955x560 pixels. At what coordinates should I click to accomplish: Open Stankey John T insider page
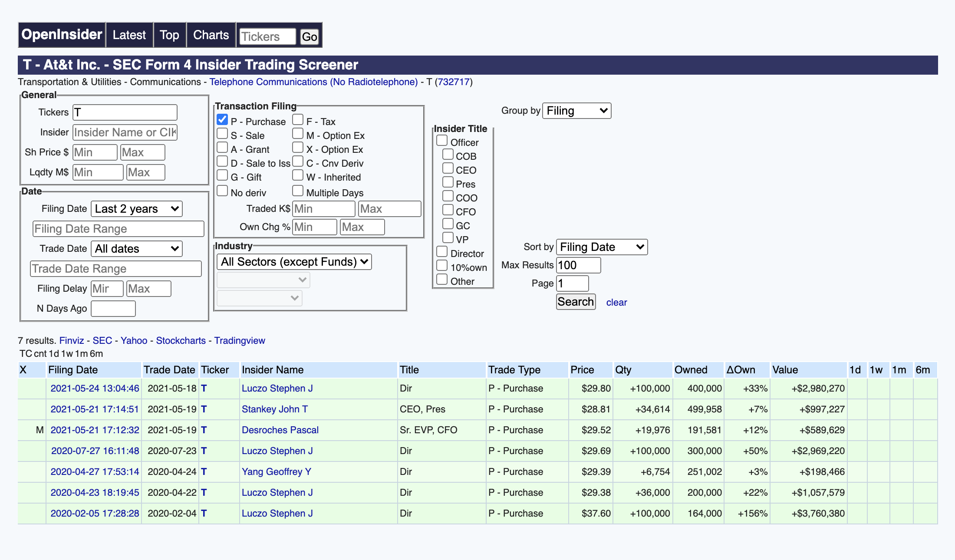[275, 409]
